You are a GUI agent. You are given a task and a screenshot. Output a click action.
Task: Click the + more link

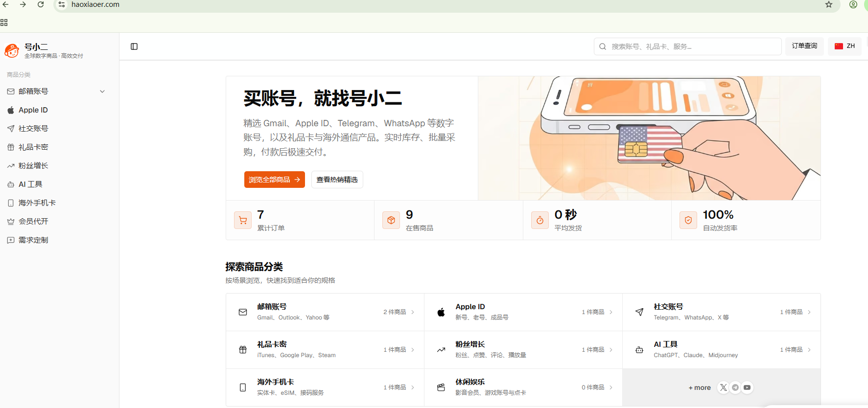click(700, 387)
